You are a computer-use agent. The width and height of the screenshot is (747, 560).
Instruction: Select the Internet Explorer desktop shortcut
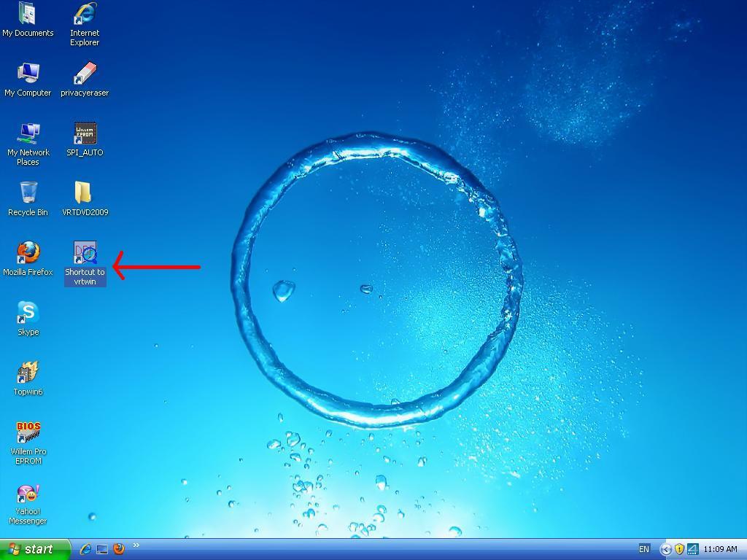click(85, 14)
